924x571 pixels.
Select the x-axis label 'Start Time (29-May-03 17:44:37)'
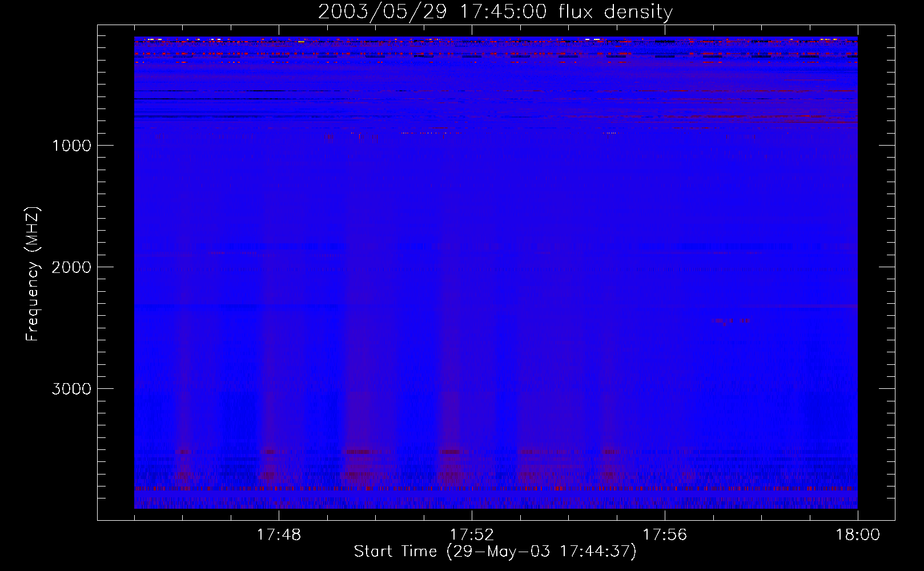(495, 552)
